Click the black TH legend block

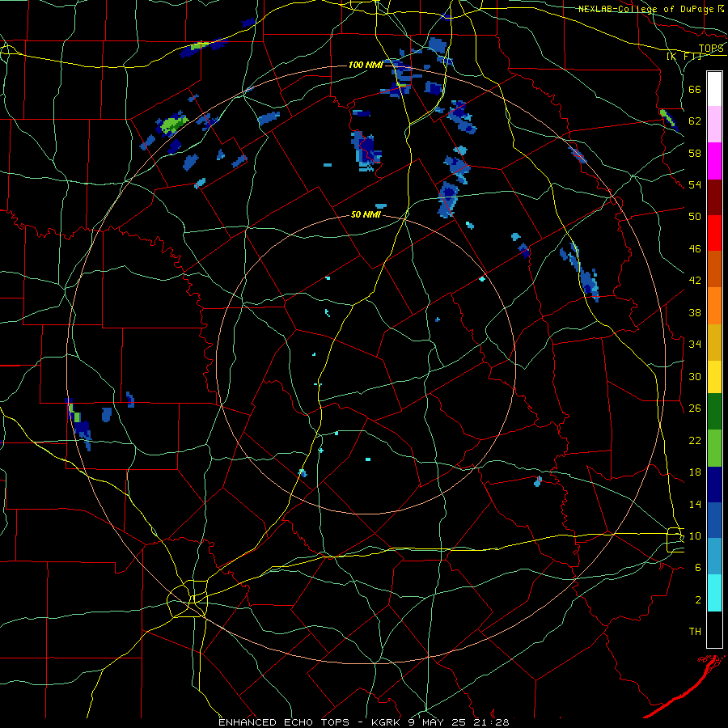tap(714, 629)
